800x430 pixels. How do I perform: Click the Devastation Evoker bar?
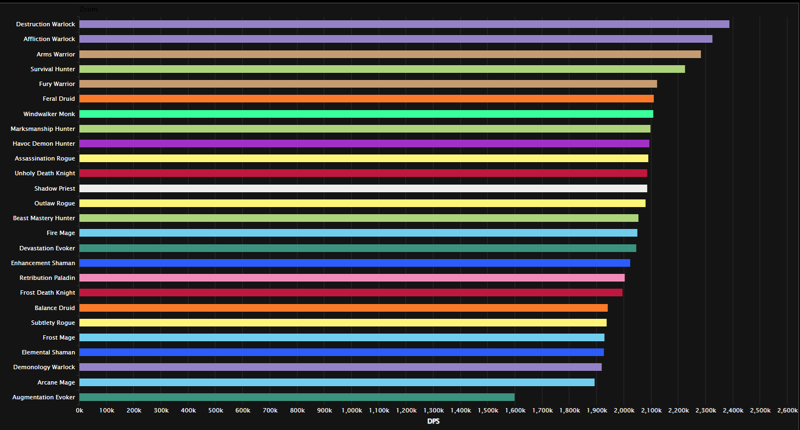(x=358, y=248)
